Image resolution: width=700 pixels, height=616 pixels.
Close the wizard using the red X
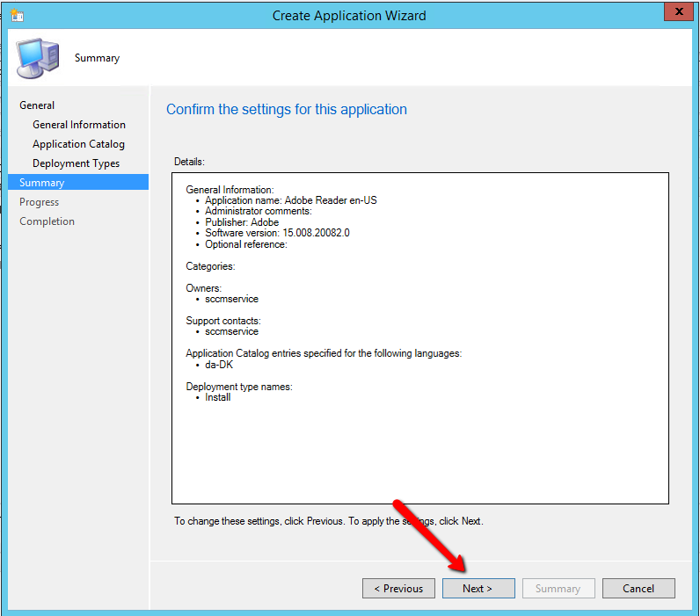tap(675, 13)
